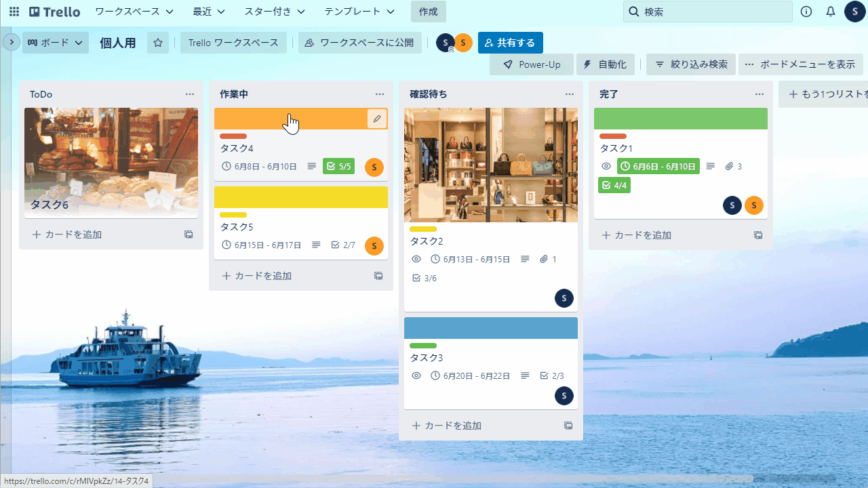
Task: Click the Trello ワークスペース button
Action: tap(233, 43)
